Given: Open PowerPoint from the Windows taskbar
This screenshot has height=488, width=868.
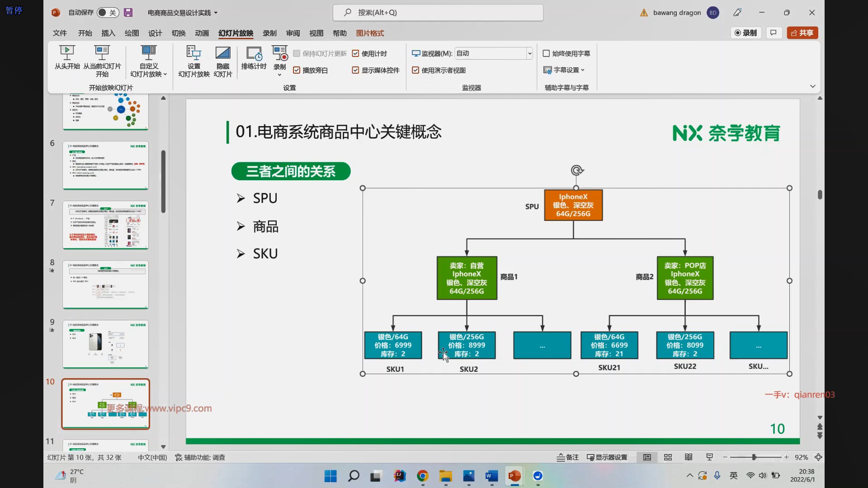Looking at the screenshot, I should click(514, 476).
